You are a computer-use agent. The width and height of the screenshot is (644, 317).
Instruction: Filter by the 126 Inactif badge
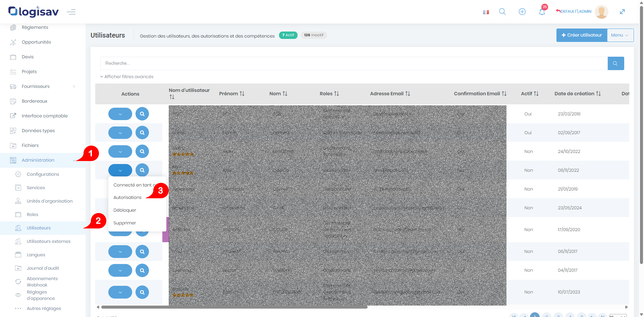[x=314, y=35]
